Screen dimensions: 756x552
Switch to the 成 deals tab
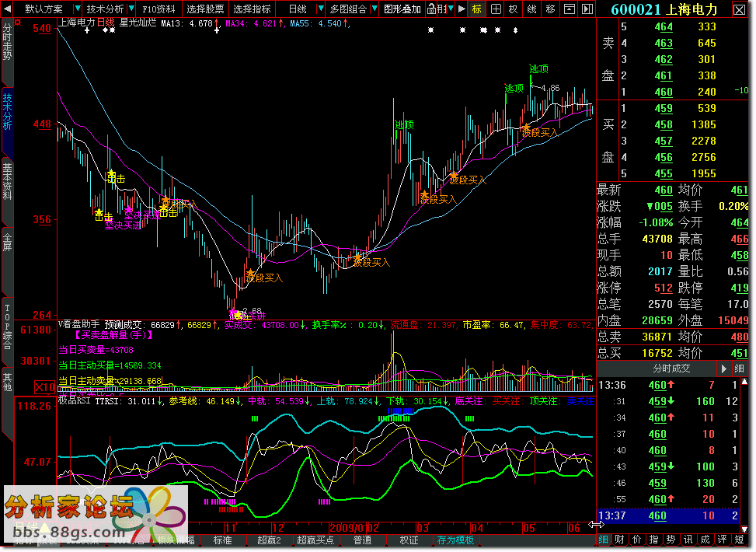pyautogui.click(x=705, y=540)
